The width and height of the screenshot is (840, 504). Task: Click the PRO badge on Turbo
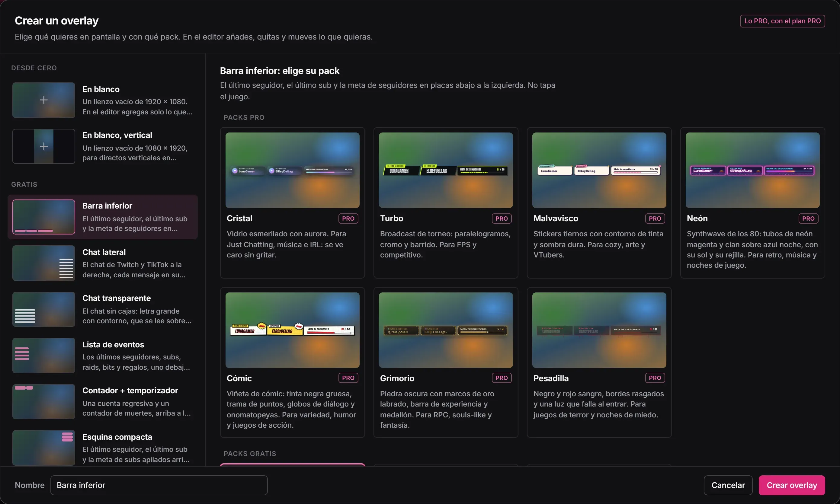click(x=502, y=219)
